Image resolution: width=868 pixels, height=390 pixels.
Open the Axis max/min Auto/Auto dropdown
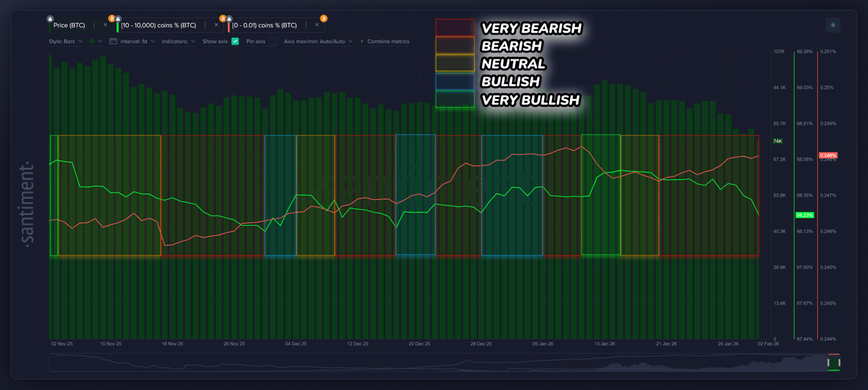coord(318,41)
